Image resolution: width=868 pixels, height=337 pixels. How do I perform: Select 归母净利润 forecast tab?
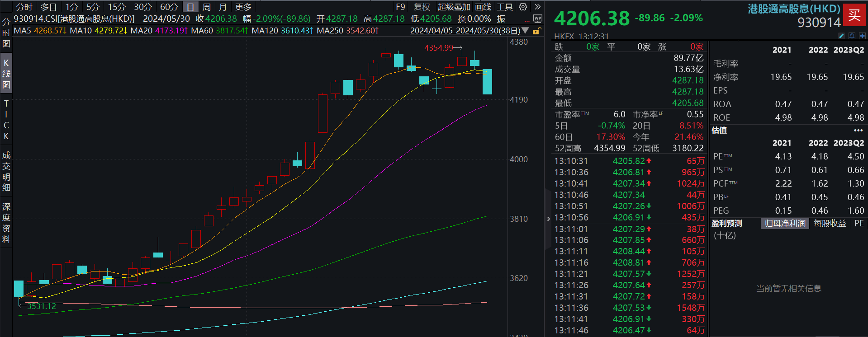click(785, 223)
